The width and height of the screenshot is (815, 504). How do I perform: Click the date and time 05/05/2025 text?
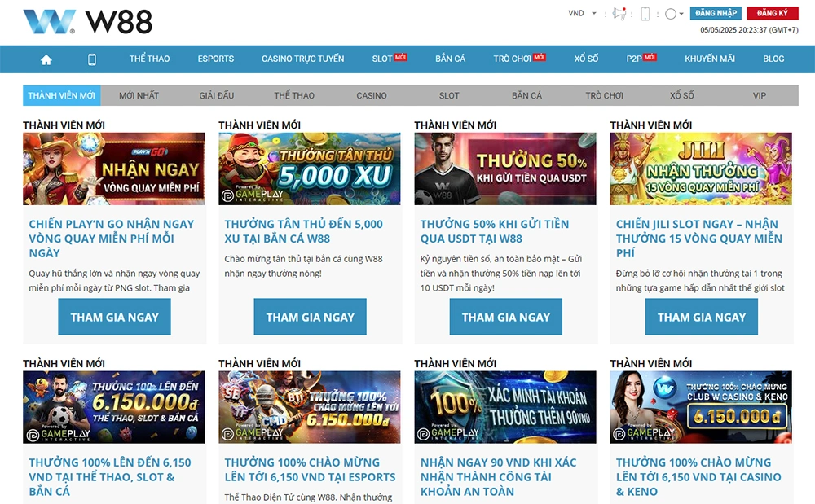coord(749,30)
